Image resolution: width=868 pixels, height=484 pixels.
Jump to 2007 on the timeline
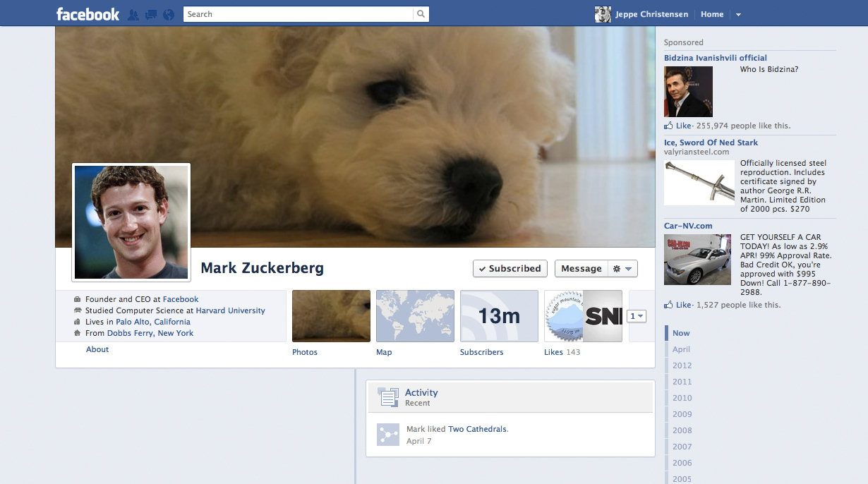point(682,447)
